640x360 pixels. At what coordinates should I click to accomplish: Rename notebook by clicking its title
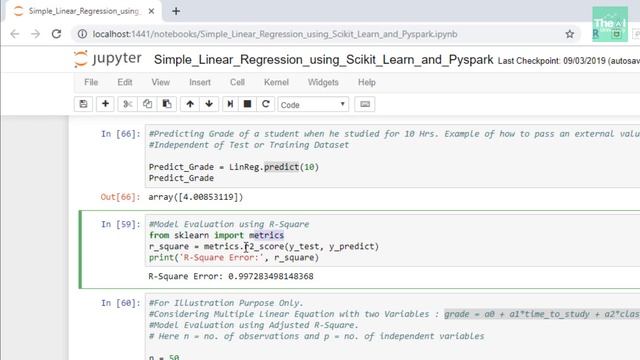(x=324, y=60)
